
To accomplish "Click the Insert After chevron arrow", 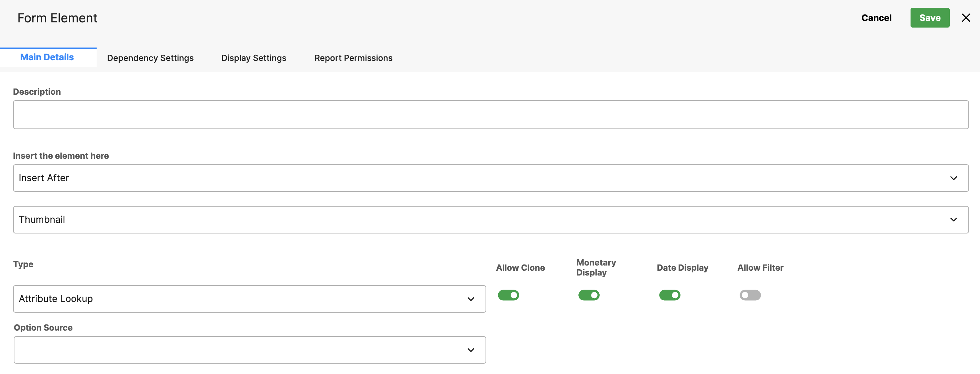I will click(954, 178).
